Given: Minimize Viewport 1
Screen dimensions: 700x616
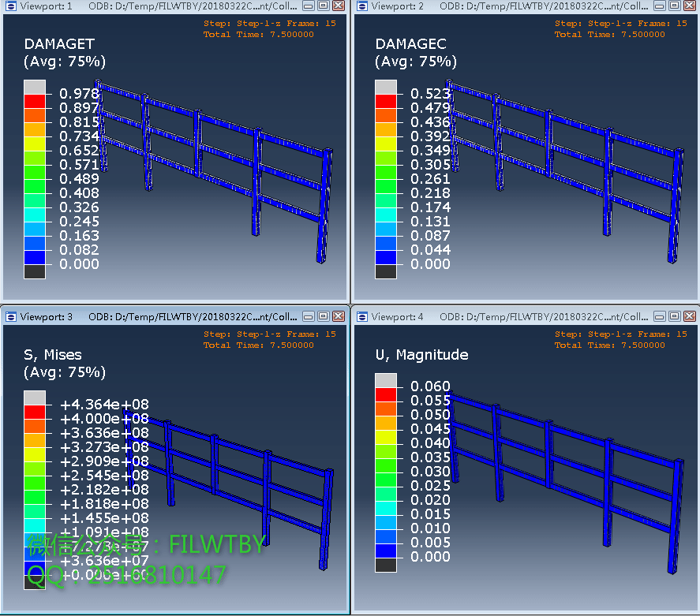Looking at the screenshot, I should pos(308,6).
